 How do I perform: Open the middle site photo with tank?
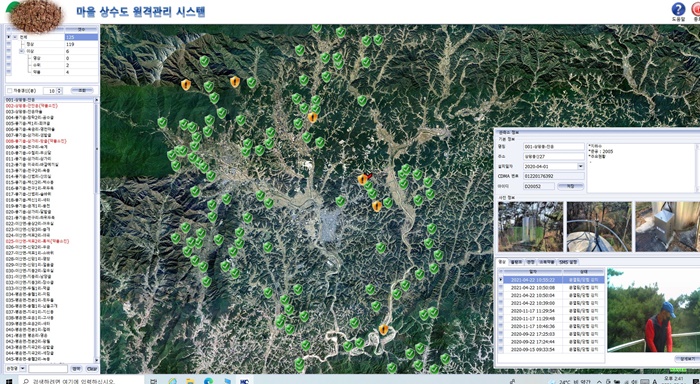(x=599, y=226)
